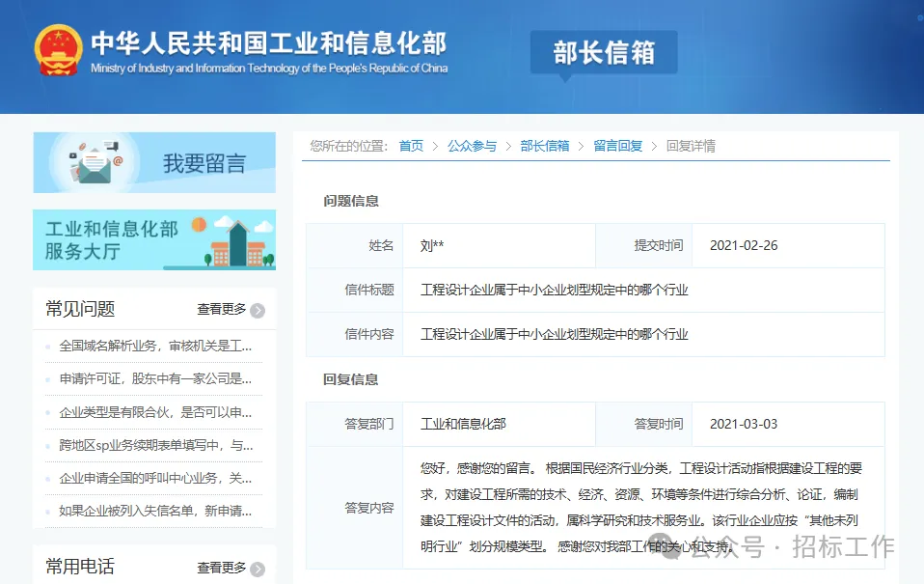Click the 提交时间 label cell

tap(644, 245)
